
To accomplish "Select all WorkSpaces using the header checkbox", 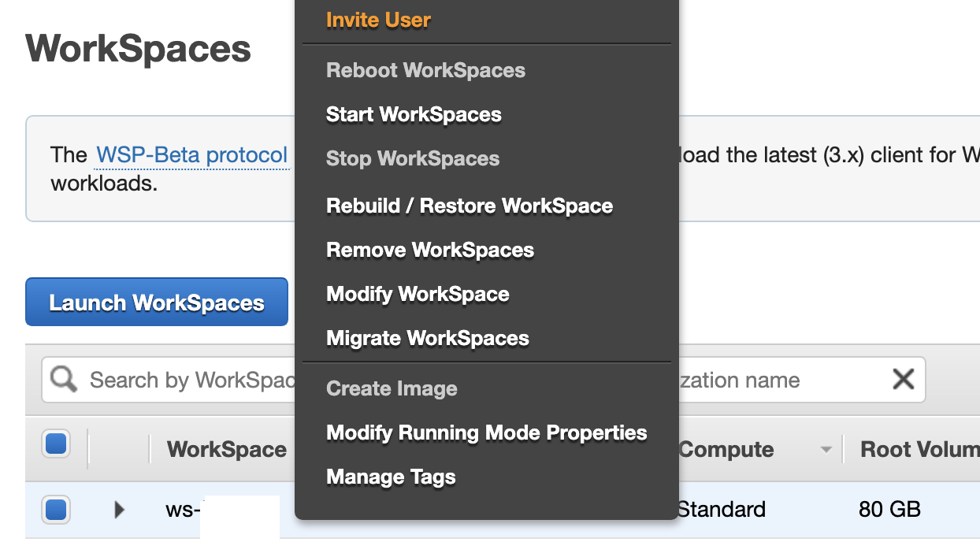I will pyautogui.click(x=56, y=444).
